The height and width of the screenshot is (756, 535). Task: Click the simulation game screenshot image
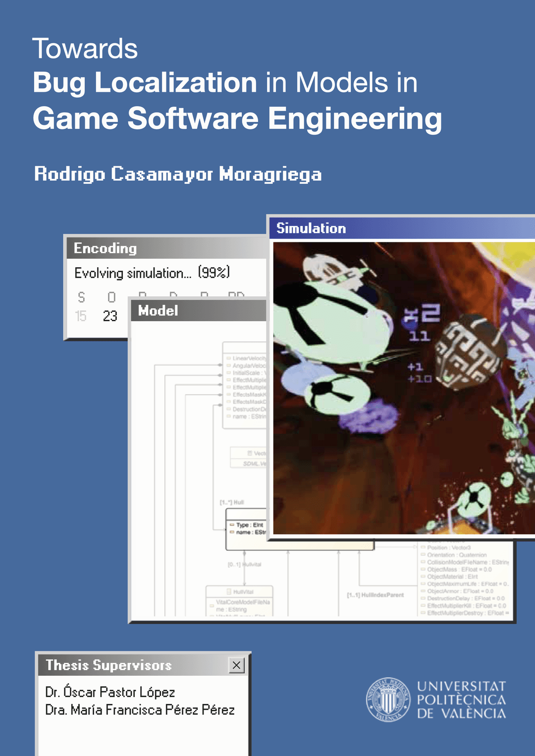pos(404,388)
